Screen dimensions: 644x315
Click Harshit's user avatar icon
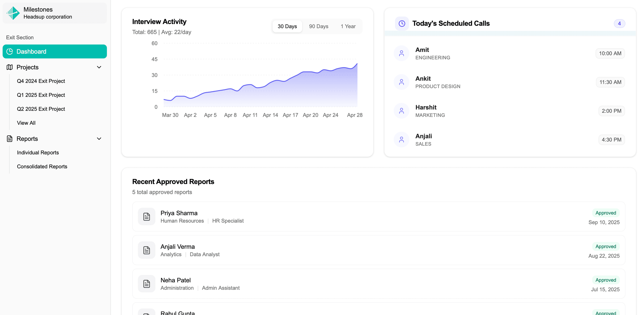tap(401, 111)
